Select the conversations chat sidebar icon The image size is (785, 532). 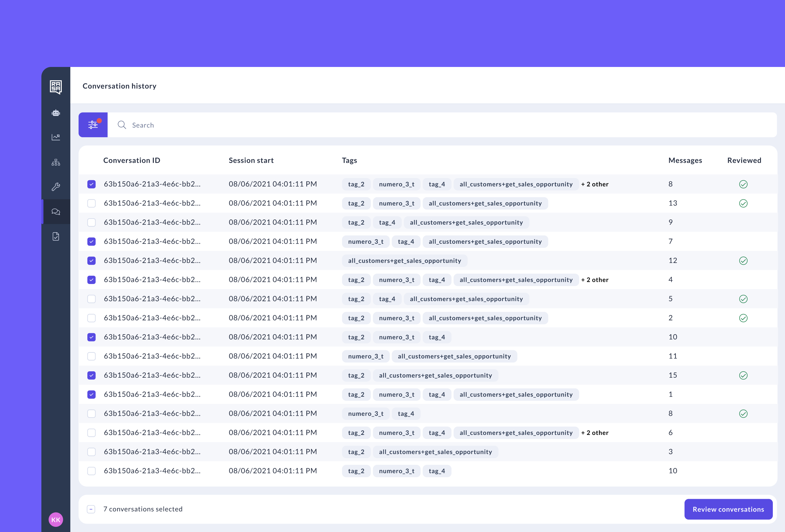pyautogui.click(x=56, y=212)
